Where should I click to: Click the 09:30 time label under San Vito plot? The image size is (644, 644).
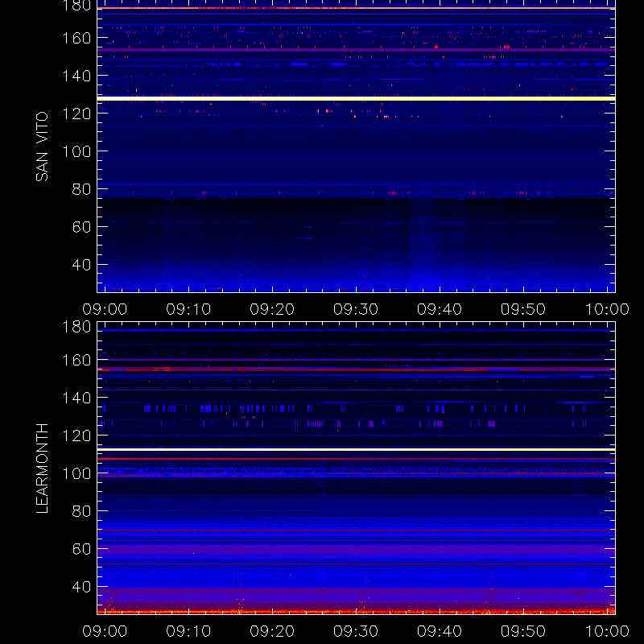(356, 309)
